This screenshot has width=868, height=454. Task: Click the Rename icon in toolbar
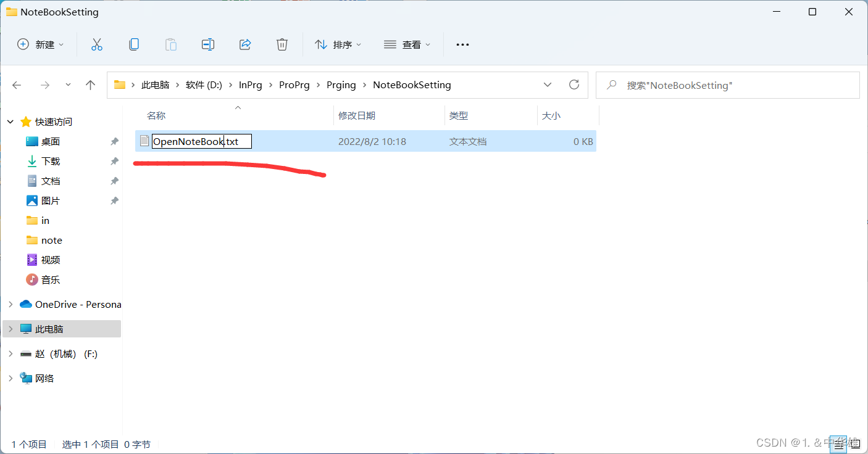(x=208, y=44)
